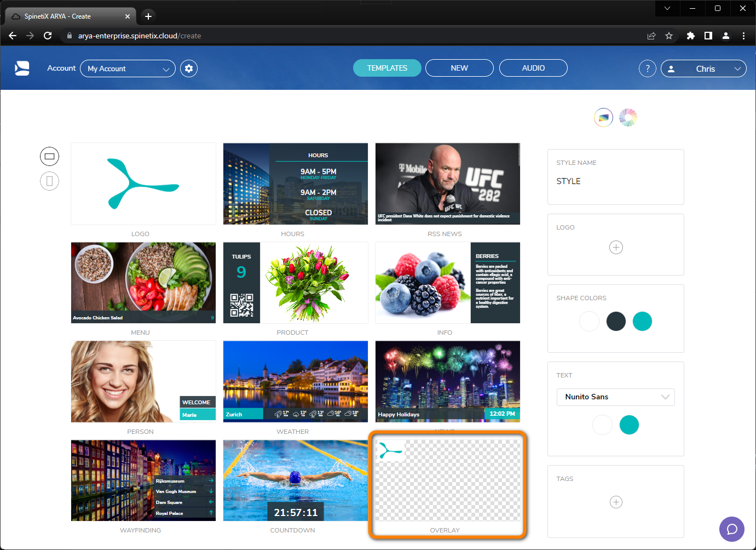This screenshot has width=756, height=550.
Task: Select the white shape color
Action: point(589,322)
